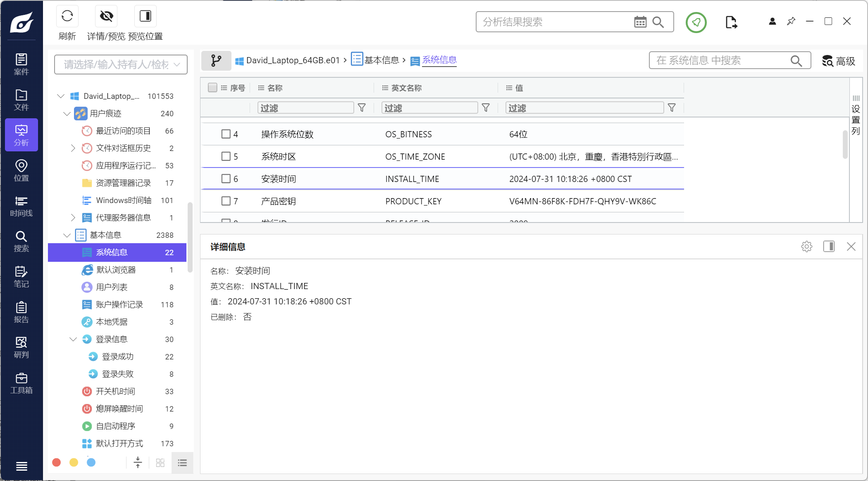Click the calendar icon in search box

tap(640, 22)
